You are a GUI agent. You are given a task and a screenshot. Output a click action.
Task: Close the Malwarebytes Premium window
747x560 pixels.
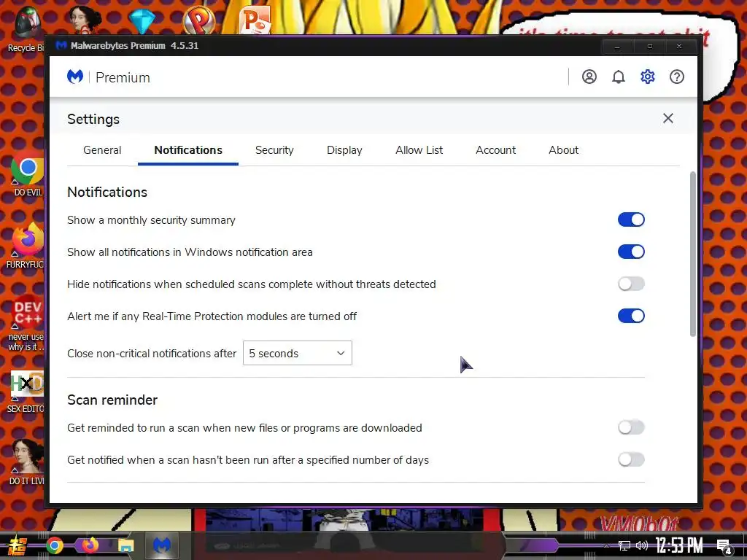(x=679, y=47)
